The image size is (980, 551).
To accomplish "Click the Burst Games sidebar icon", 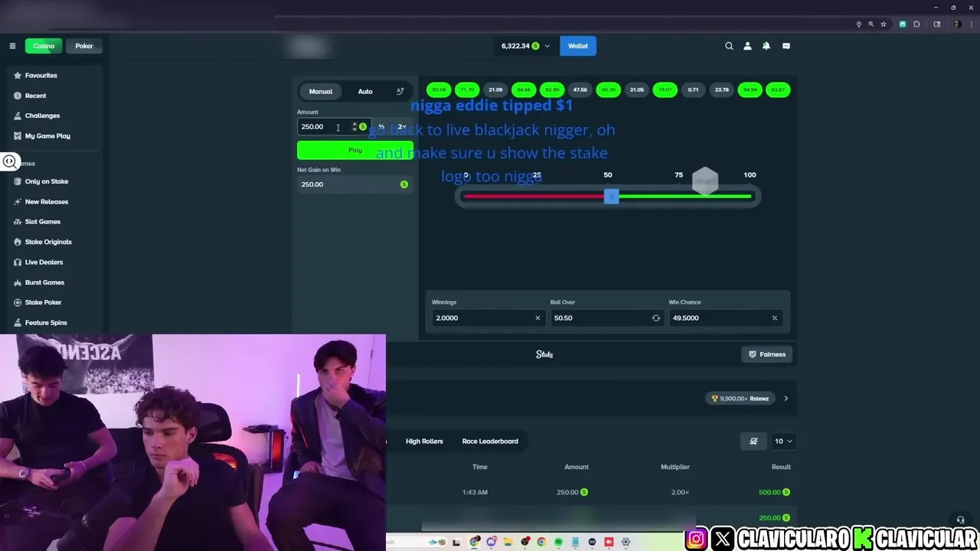I will 18,282.
